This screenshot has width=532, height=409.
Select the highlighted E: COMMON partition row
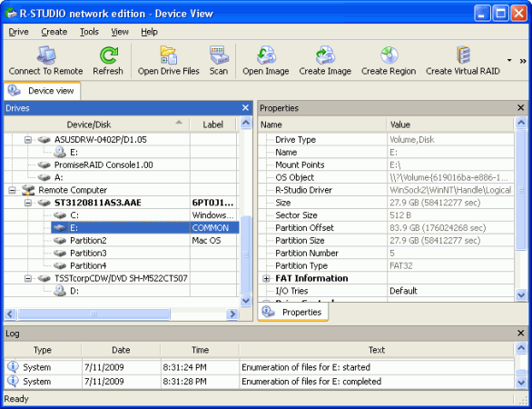(x=145, y=228)
